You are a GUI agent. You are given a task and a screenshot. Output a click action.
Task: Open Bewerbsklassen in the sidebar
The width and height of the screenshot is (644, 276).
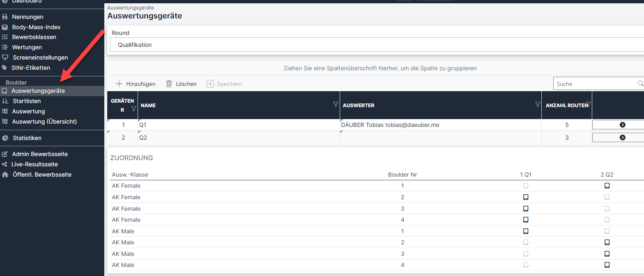point(34,37)
